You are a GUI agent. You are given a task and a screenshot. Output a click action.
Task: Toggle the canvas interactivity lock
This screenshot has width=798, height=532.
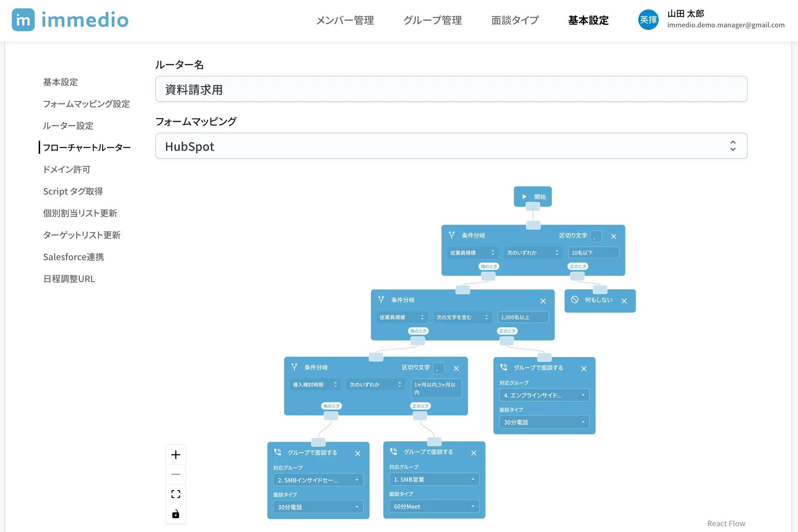(x=176, y=514)
